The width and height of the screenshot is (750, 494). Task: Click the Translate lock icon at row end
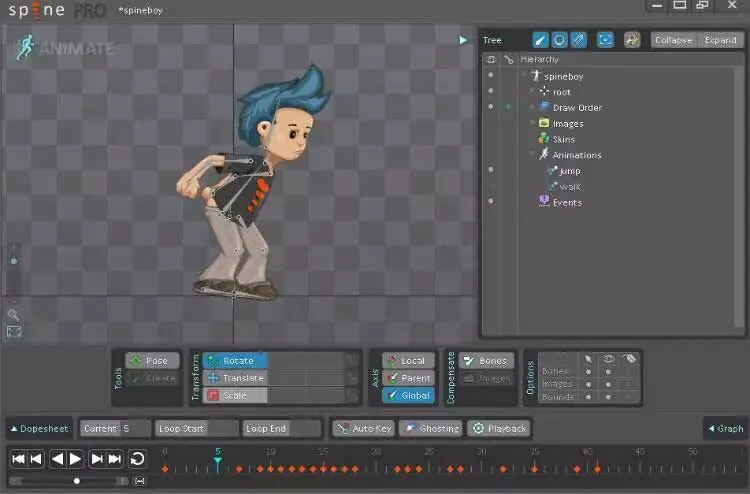(353, 378)
